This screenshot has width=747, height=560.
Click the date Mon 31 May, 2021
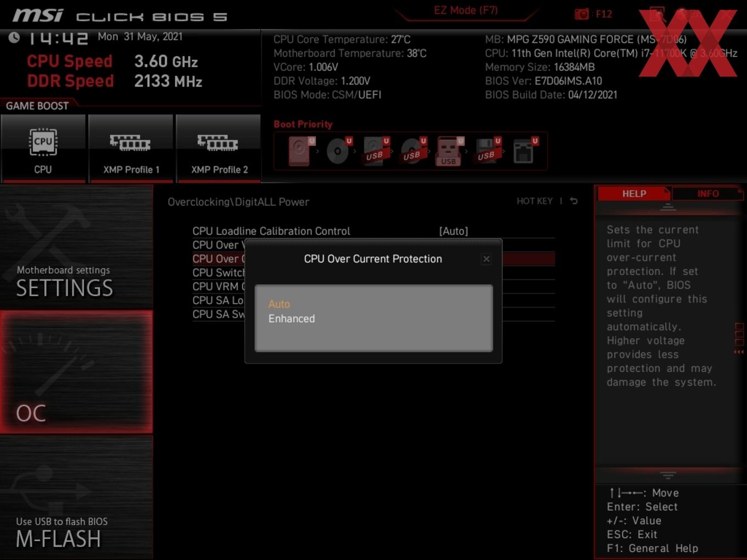pyautogui.click(x=140, y=37)
